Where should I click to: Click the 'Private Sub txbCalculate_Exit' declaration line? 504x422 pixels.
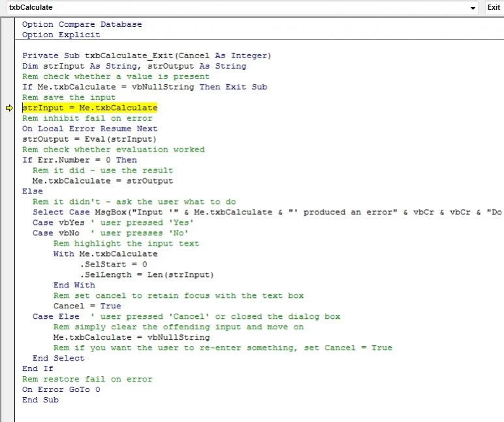[147, 56]
